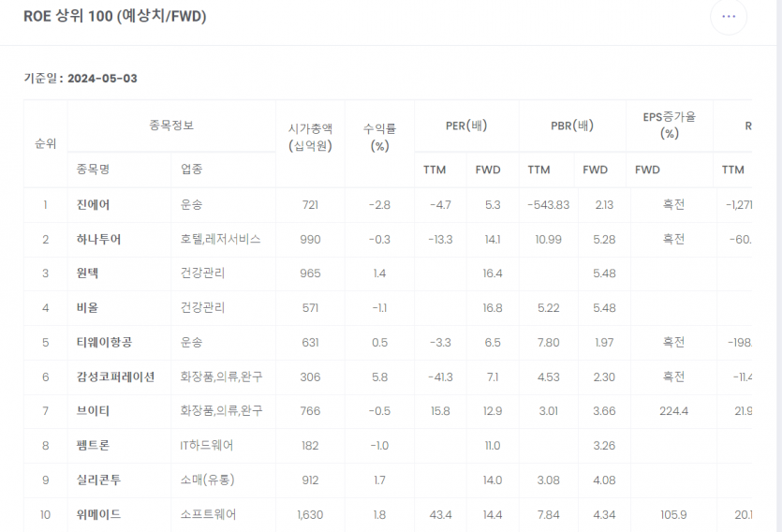Open stock 펨트론 in rank 8
The width and height of the screenshot is (782, 532).
[x=94, y=445]
